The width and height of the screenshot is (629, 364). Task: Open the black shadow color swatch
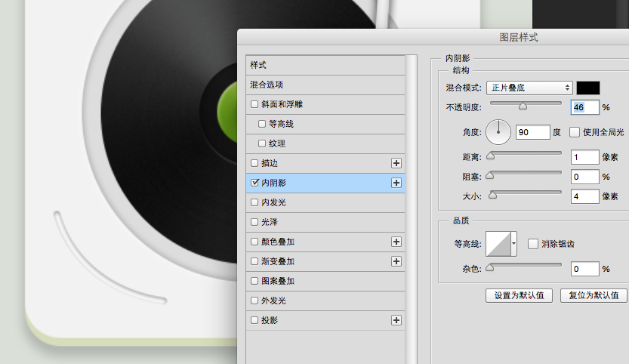tap(588, 88)
